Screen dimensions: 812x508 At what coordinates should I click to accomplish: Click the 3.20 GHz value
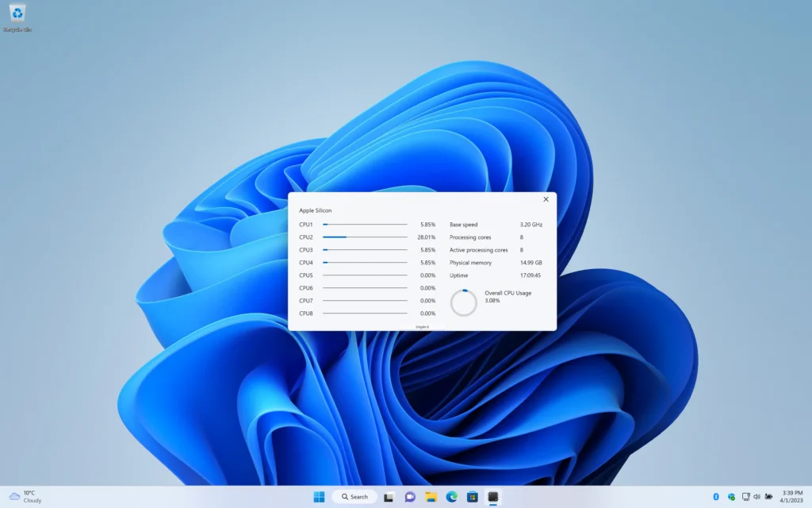click(531, 225)
